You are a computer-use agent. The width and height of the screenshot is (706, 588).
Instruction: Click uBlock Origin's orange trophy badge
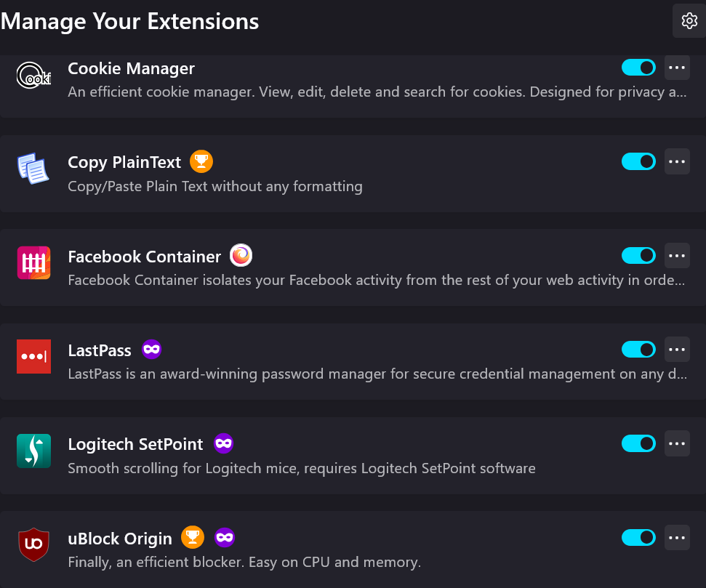pyautogui.click(x=193, y=538)
